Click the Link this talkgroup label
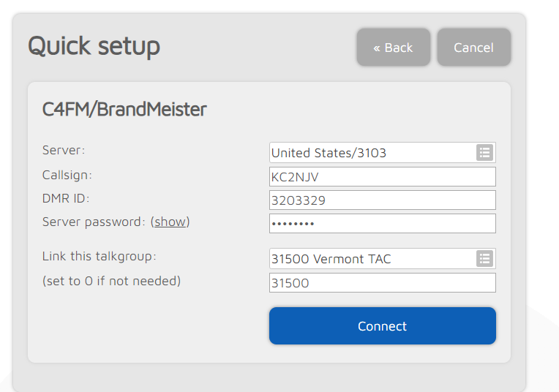Screen dimensions: 559x392 tap(100, 257)
